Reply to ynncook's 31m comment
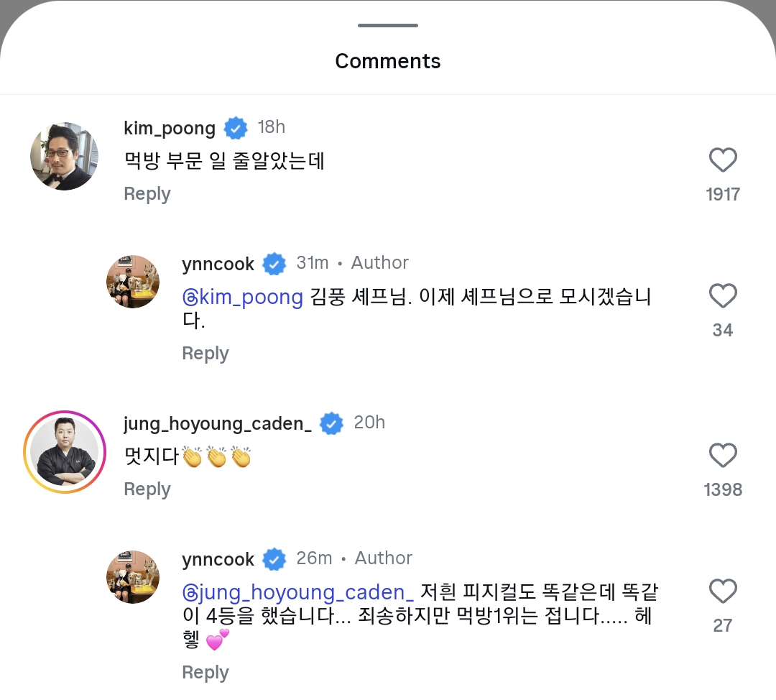Screen dimensions: 776x700 point(205,354)
